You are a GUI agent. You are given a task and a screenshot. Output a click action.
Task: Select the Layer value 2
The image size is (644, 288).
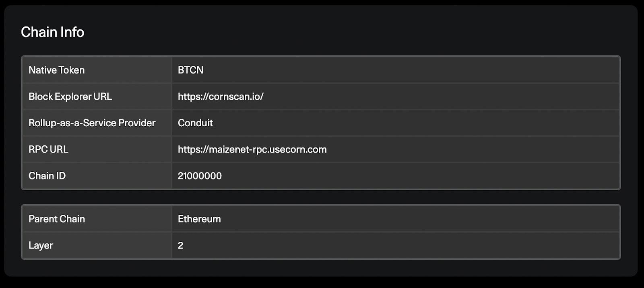click(180, 245)
